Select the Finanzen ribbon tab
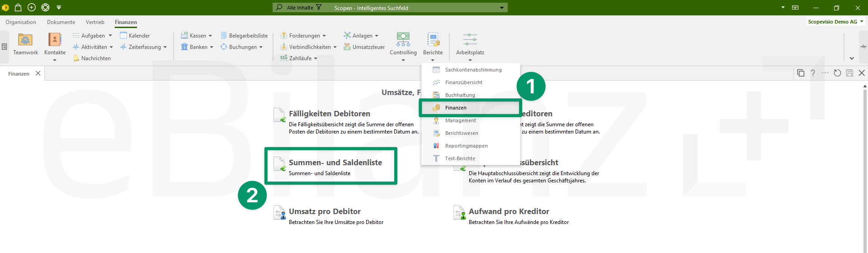 pyautogui.click(x=126, y=22)
